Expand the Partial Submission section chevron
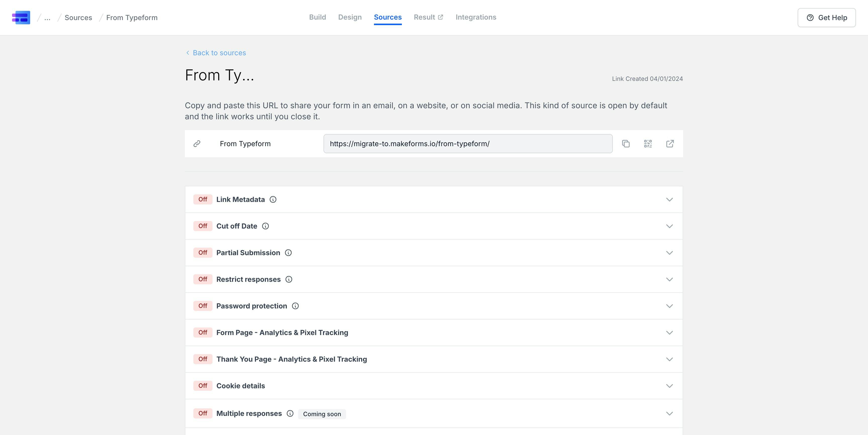The width and height of the screenshot is (868, 435). click(670, 253)
